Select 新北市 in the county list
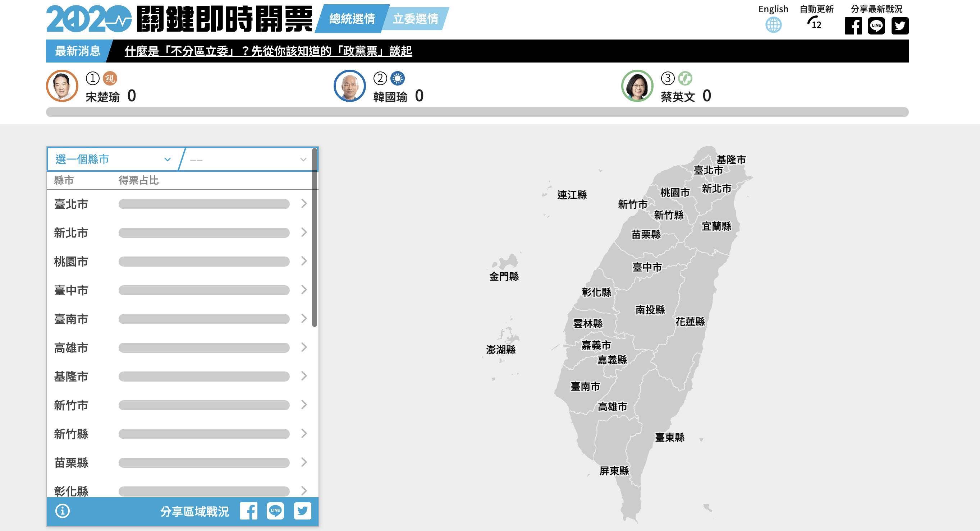This screenshot has width=980, height=531. click(x=71, y=232)
